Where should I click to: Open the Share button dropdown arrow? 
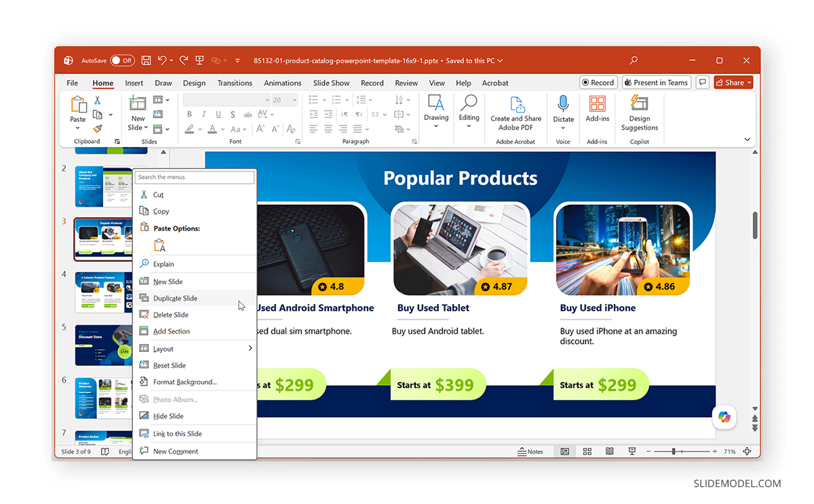pos(750,83)
